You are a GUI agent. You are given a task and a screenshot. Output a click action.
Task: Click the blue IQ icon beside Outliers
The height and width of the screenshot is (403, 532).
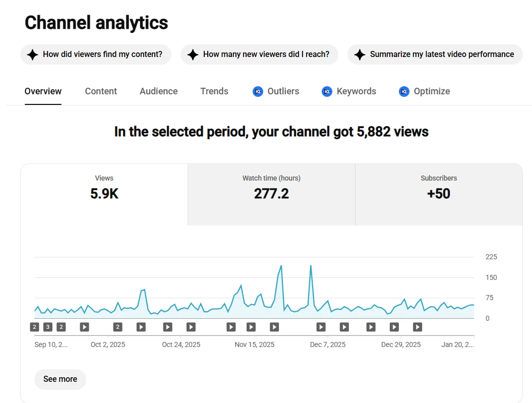tap(258, 92)
